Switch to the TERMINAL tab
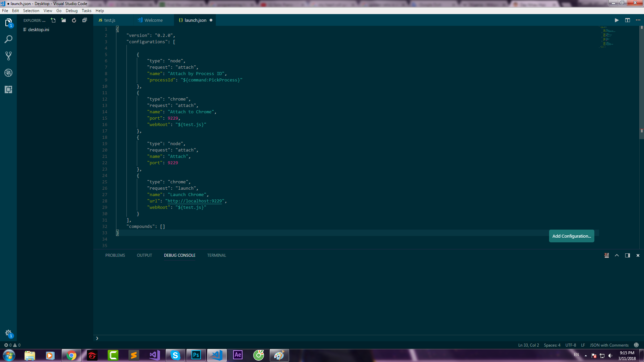 [x=216, y=255]
